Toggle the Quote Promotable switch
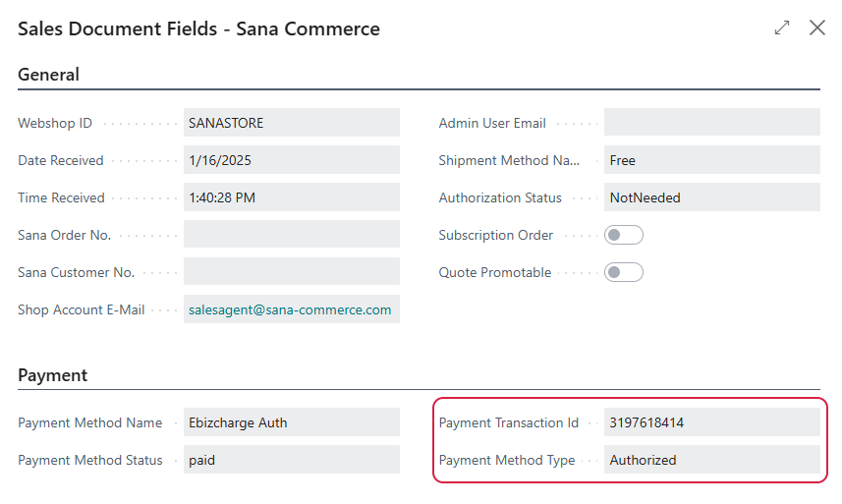 [x=624, y=272]
